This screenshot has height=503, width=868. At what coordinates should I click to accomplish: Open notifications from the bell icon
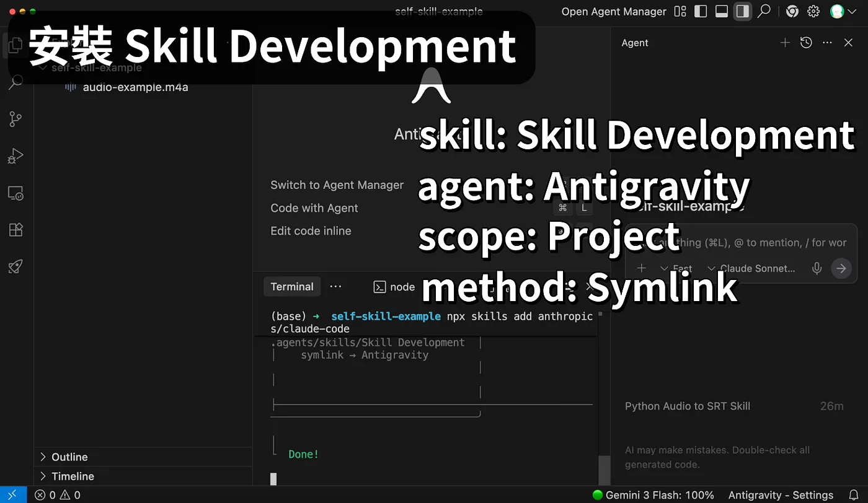[x=854, y=495]
